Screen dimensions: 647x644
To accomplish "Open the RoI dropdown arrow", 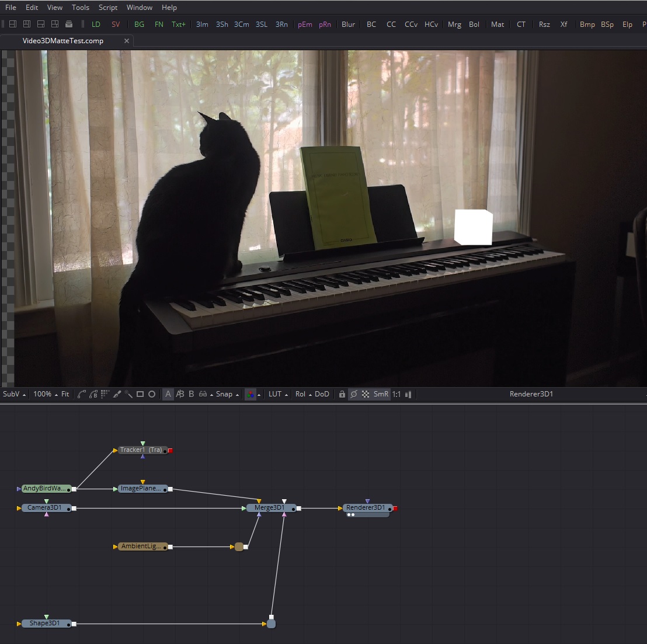I will pos(310,395).
